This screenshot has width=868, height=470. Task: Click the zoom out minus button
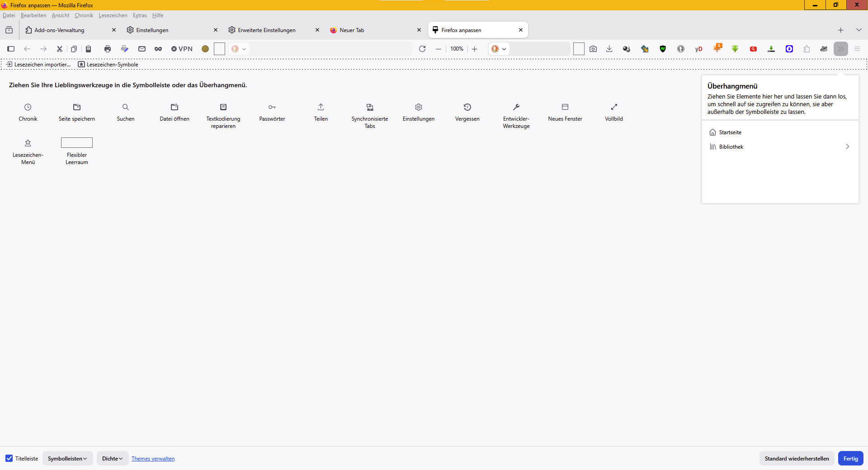pos(439,49)
